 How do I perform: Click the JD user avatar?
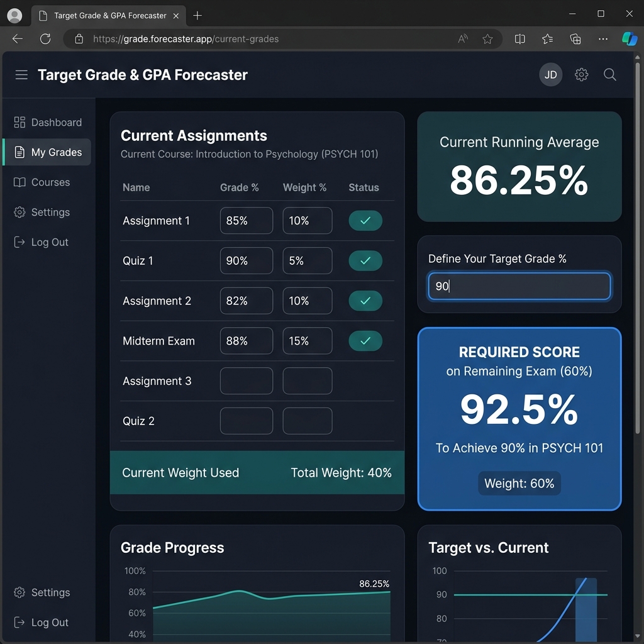pos(550,75)
